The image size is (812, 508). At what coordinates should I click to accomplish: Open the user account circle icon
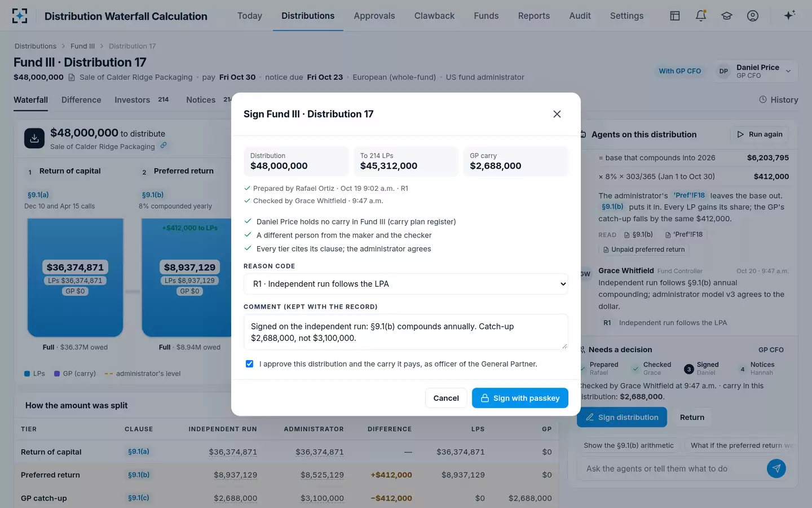coord(753,16)
